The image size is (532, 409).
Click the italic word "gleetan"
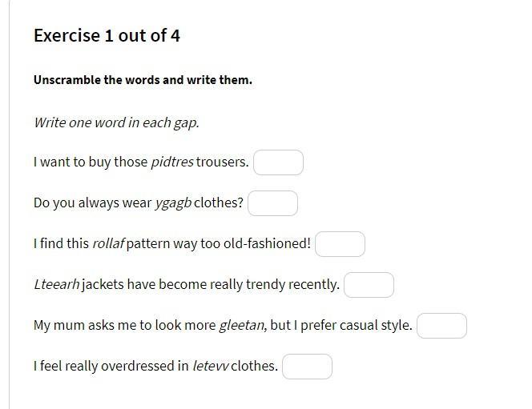241,326
